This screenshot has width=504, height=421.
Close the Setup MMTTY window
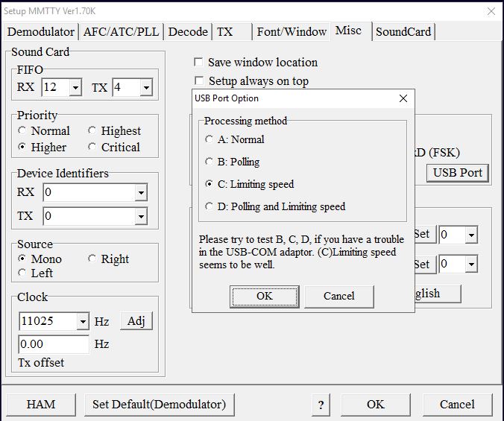coord(491,11)
